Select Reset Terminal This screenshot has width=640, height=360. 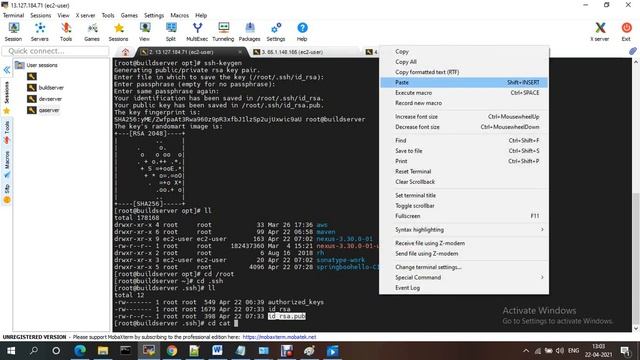click(464, 171)
